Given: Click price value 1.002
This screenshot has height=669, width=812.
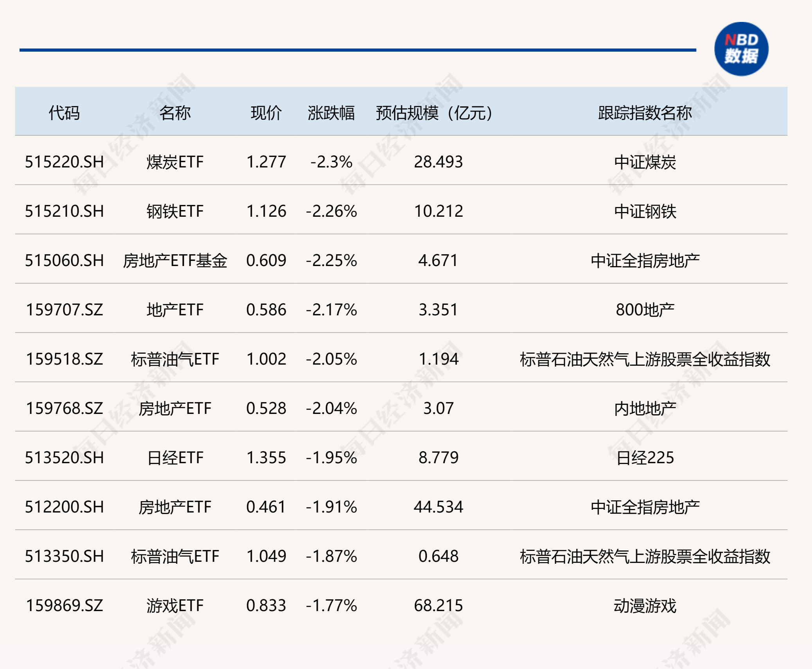Looking at the screenshot, I should pyautogui.click(x=266, y=359).
